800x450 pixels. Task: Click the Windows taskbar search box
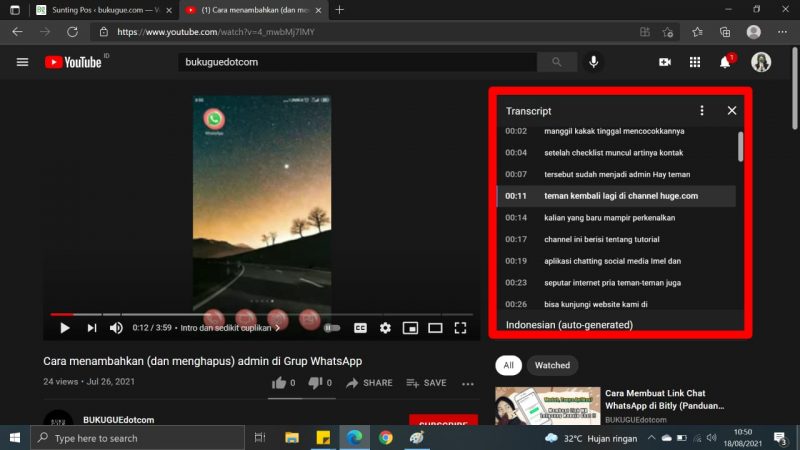pos(138,438)
